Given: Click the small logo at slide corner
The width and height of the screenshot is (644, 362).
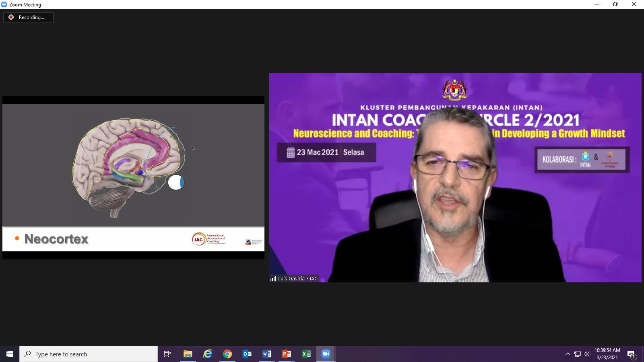Looking at the screenshot, I should [254, 241].
